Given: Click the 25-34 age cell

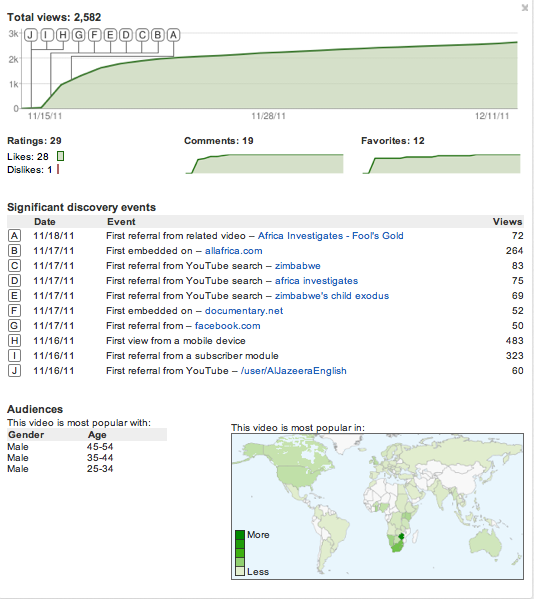Looking at the screenshot, I should click(x=100, y=469).
